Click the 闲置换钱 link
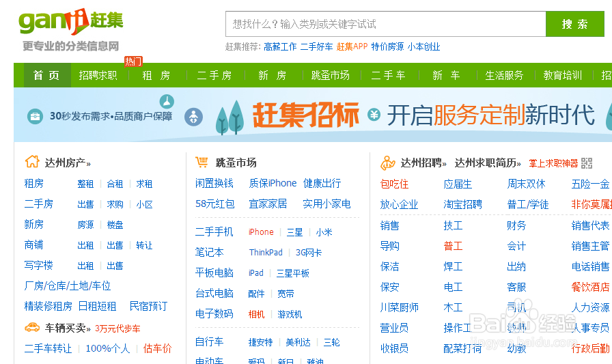Screen dimensions: 612x364 tap(214, 183)
